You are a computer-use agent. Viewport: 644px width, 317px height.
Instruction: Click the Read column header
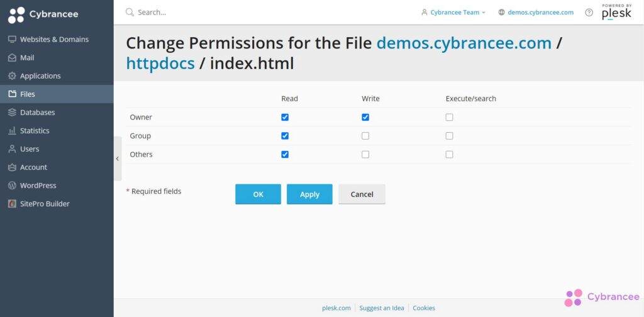[289, 99]
